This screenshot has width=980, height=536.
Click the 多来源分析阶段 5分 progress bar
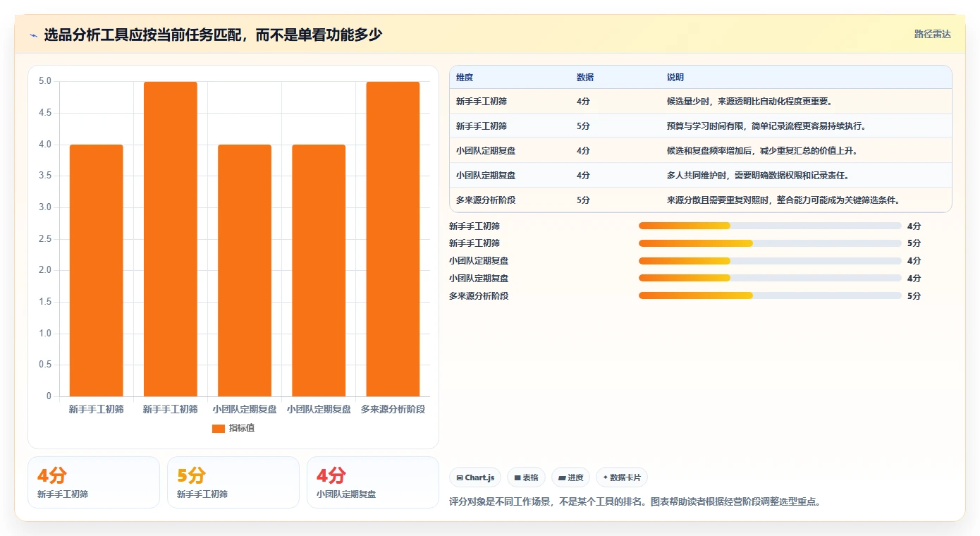[770, 296]
